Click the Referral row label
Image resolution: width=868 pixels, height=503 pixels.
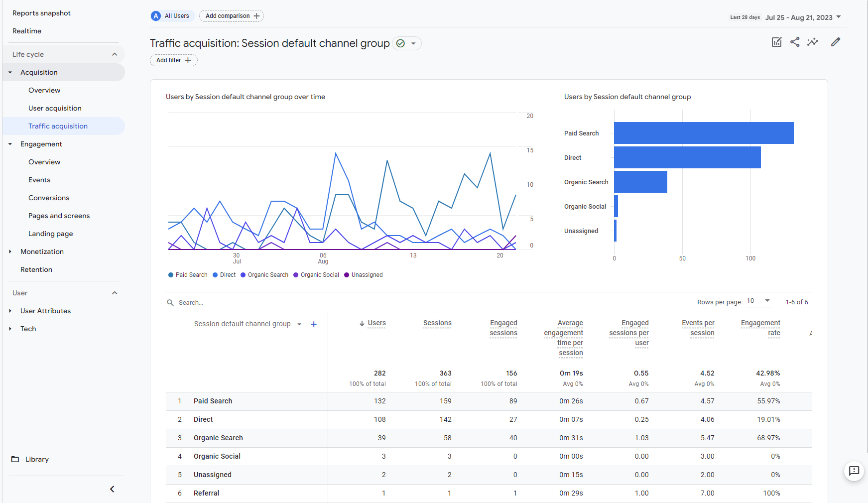[x=206, y=493]
